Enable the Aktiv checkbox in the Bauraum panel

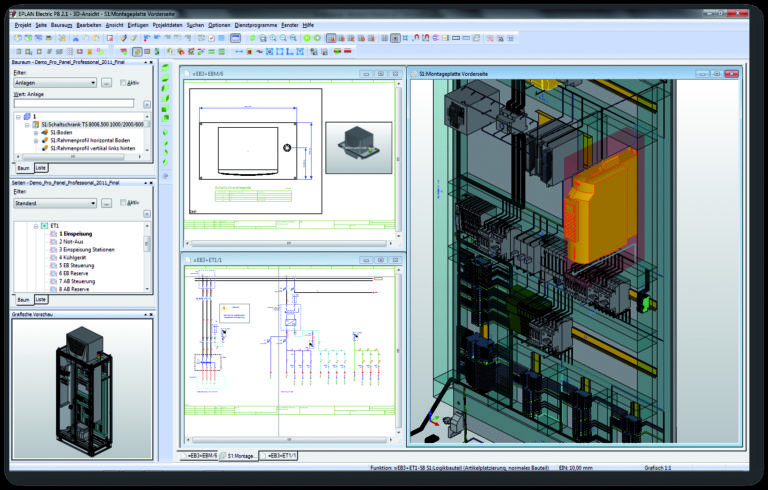pyautogui.click(x=123, y=83)
